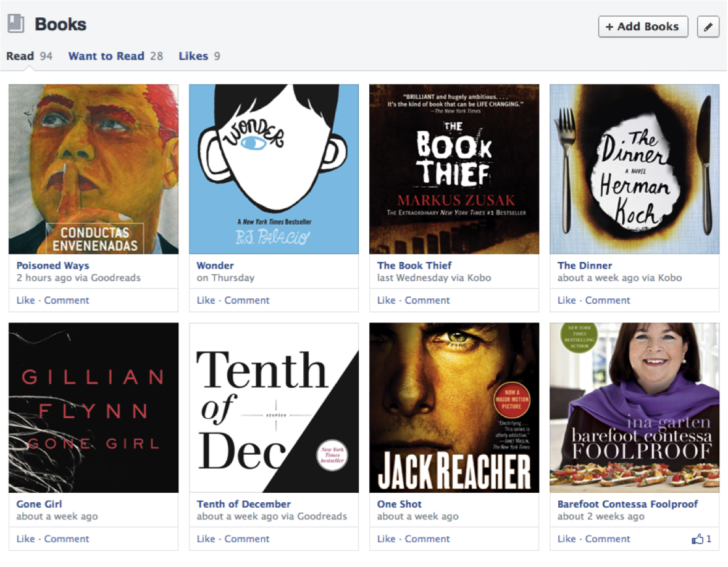Open the One Shot title link
The image size is (728, 567).
tap(399, 504)
